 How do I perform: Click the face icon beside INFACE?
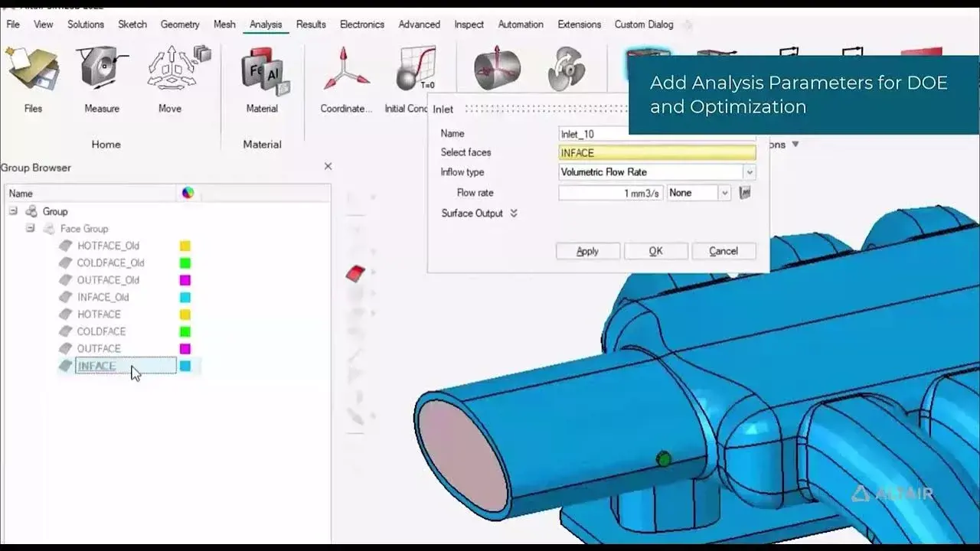(67, 366)
